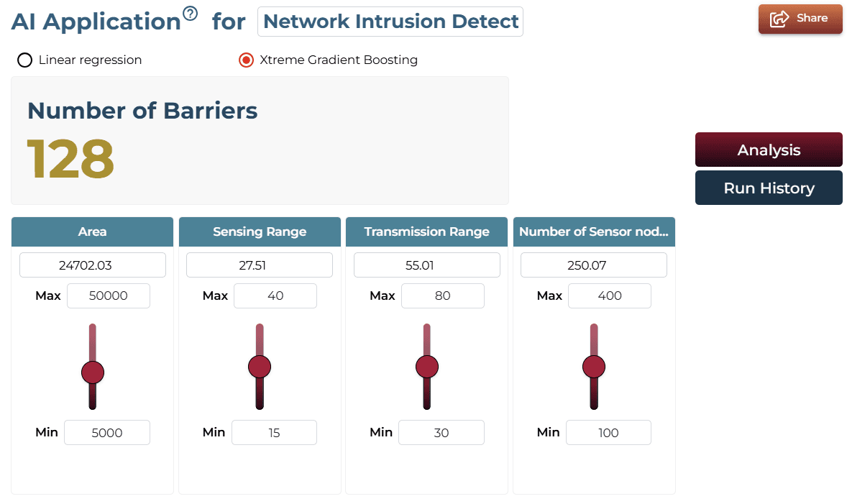Click the Share arrow icon
Screen dimensions: 847x504
[x=779, y=19]
